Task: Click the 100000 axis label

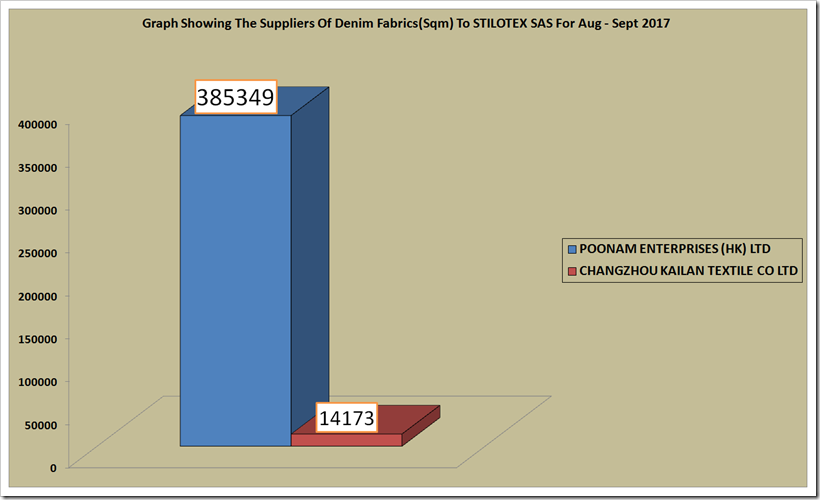Action: click(x=38, y=382)
